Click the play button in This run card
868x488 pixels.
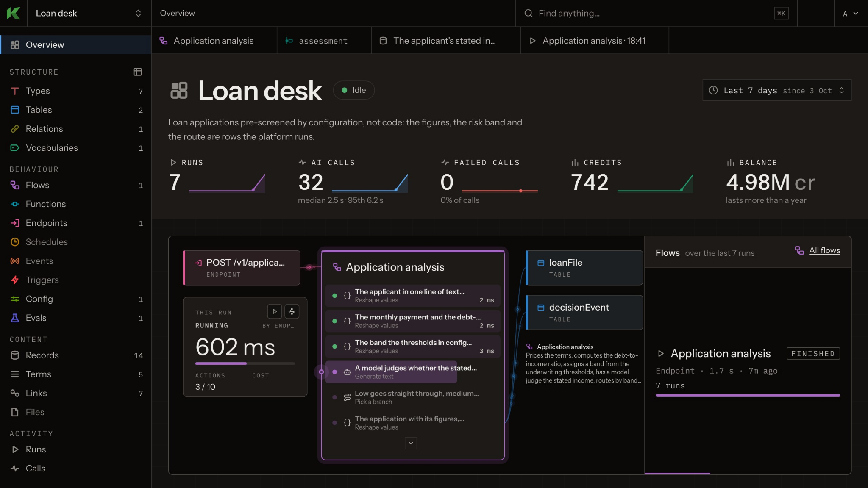pyautogui.click(x=275, y=311)
